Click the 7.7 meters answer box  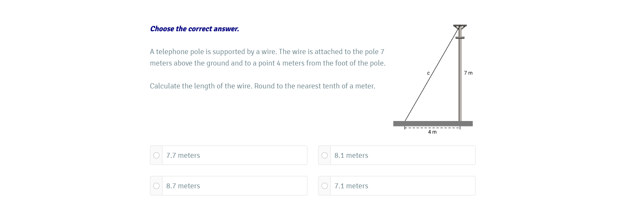coord(229,155)
